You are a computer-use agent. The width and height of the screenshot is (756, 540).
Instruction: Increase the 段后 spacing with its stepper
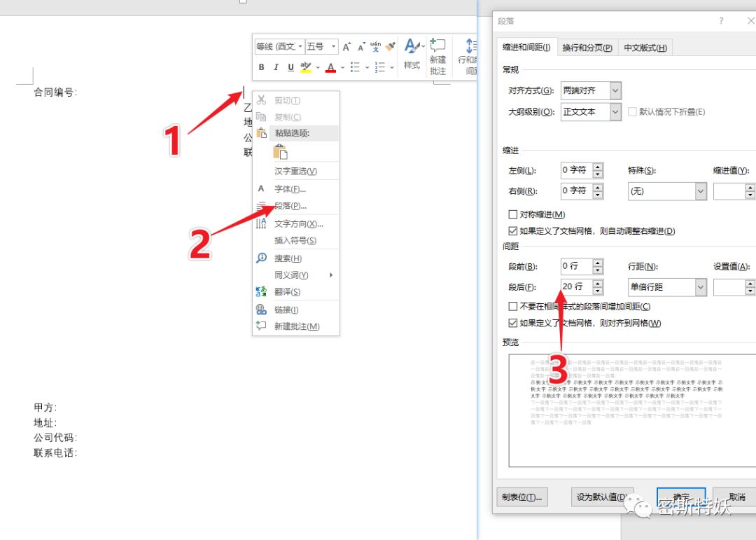tap(598, 283)
